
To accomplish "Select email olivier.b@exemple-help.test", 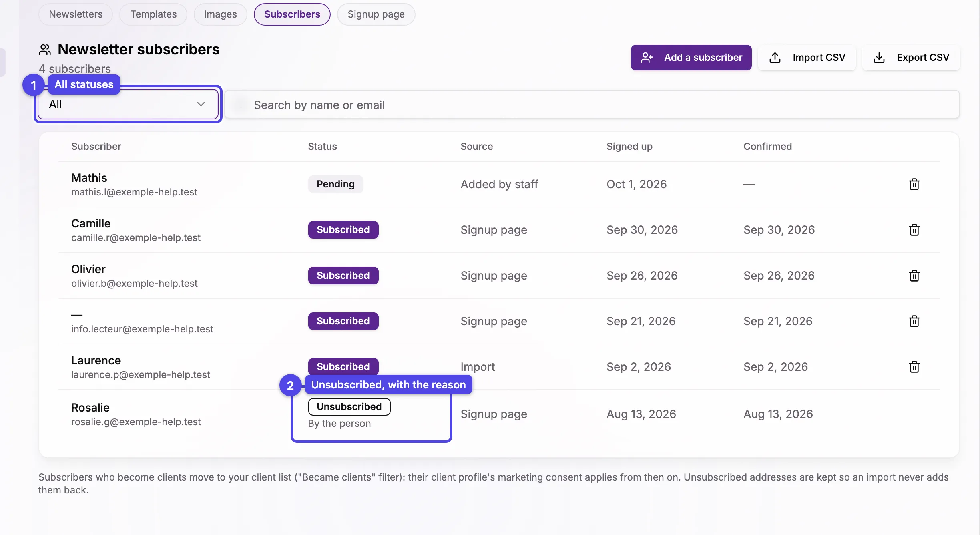I will (134, 284).
